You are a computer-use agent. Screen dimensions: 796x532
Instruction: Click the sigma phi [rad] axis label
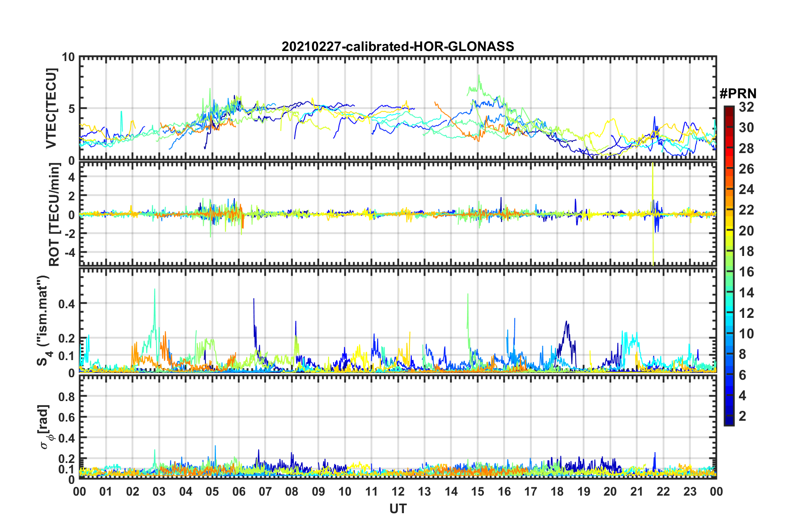pos(45,427)
